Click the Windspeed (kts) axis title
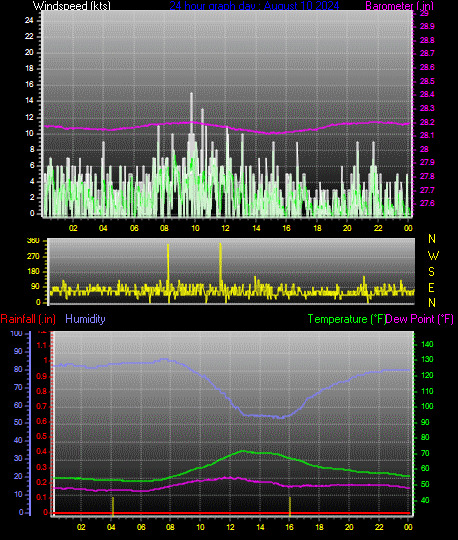458x540 pixels. (x=72, y=6)
